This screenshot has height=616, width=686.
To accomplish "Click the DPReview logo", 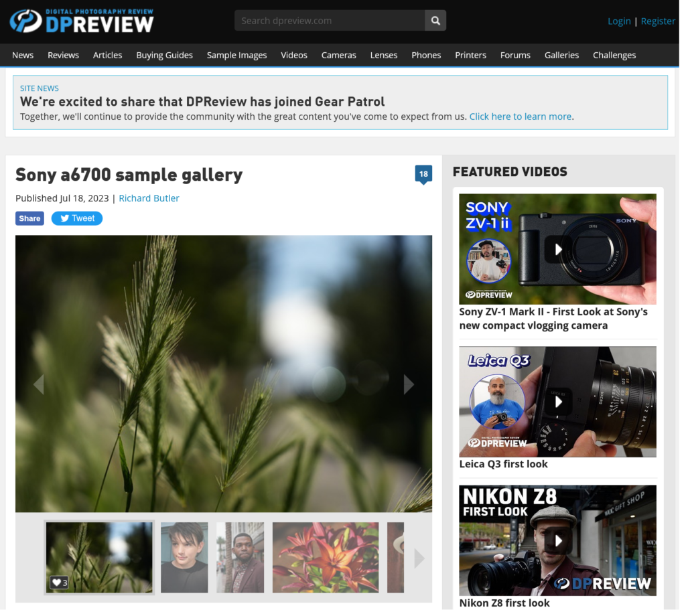I will (x=82, y=21).
